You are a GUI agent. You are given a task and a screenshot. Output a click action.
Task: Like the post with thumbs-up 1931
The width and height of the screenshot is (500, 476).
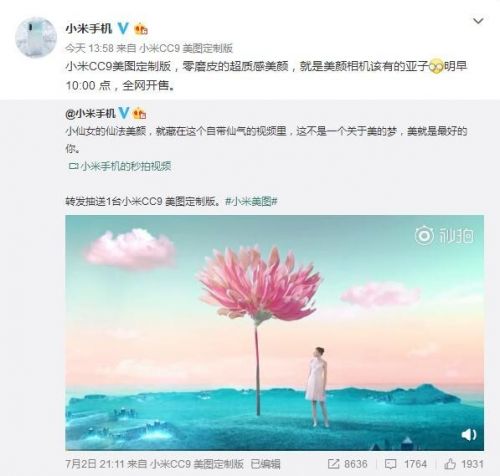pos(464,464)
